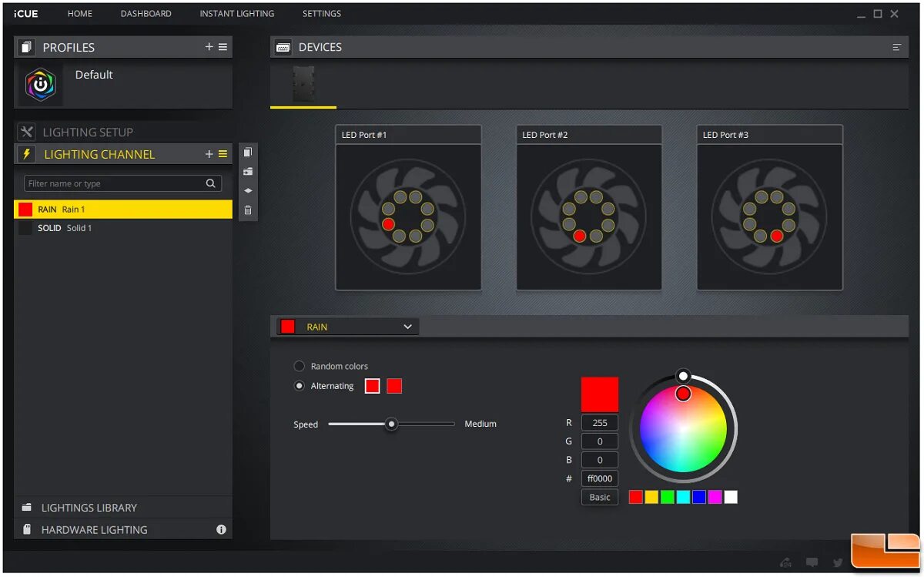Click the copy lighting layer icon

tap(247, 153)
